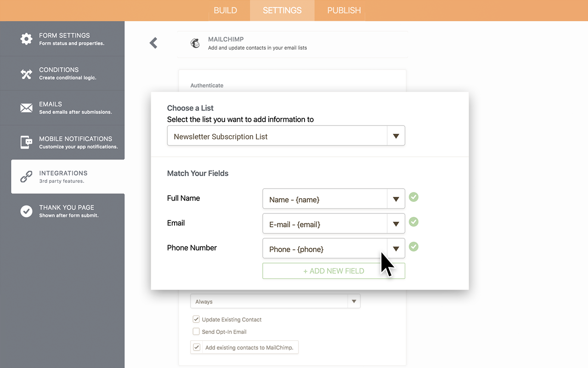Click the Mobile Notifications phone icon
588x368 pixels.
click(26, 142)
